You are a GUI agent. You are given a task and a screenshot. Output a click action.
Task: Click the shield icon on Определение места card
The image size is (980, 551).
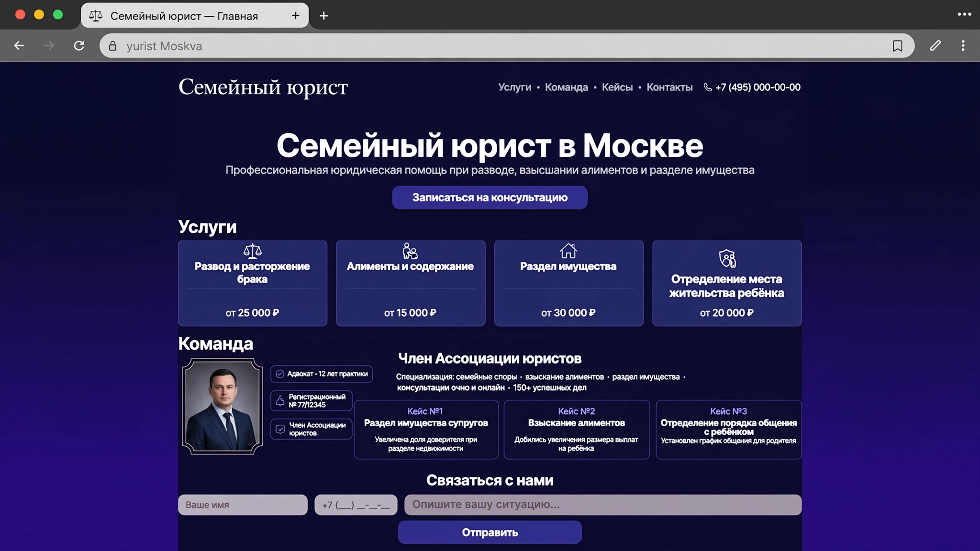tap(727, 258)
